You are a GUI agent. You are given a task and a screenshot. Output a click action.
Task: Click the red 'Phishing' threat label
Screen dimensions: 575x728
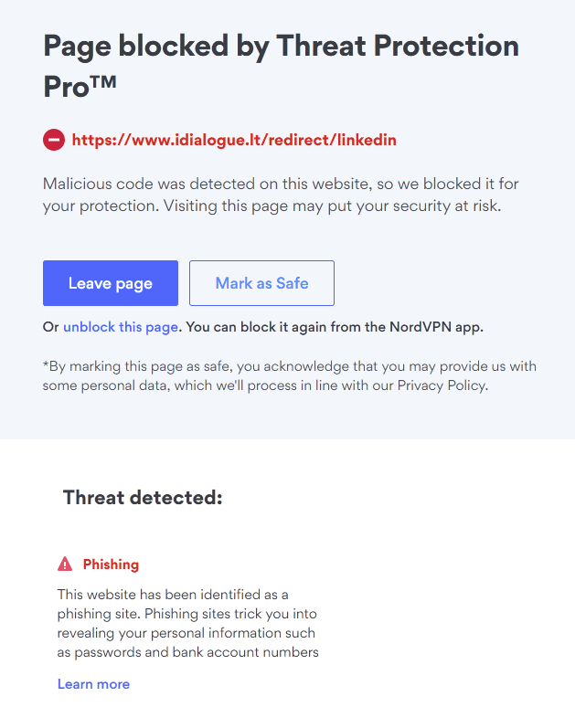[x=111, y=564]
